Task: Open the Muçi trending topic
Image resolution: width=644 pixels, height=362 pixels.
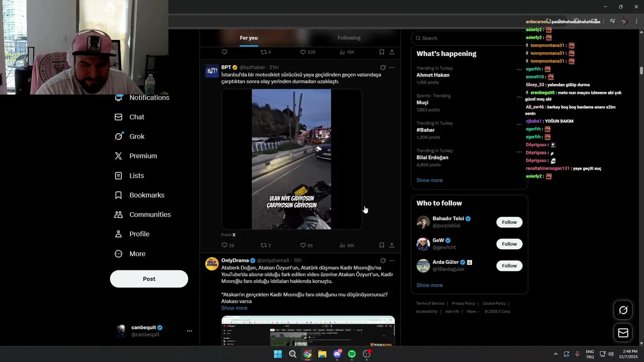Action: [422, 103]
